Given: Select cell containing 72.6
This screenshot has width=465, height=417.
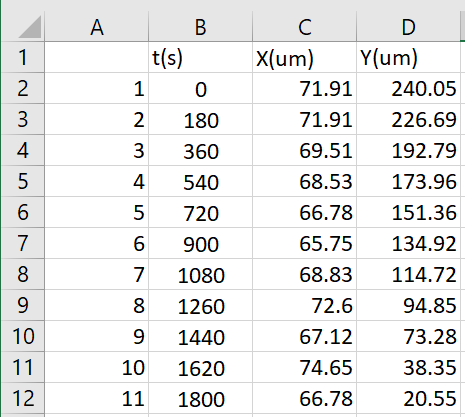Looking at the screenshot, I should 305,305.
